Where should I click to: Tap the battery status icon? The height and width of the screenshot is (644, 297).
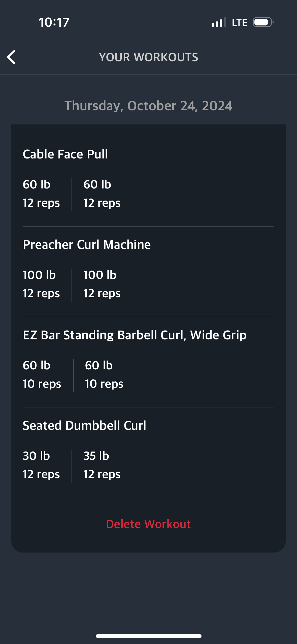[263, 22]
